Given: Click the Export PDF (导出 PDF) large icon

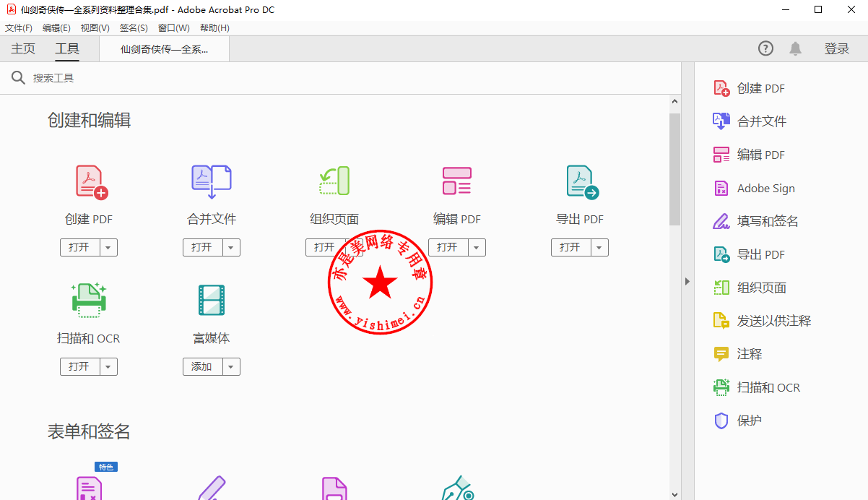Looking at the screenshot, I should pos(582,182).
